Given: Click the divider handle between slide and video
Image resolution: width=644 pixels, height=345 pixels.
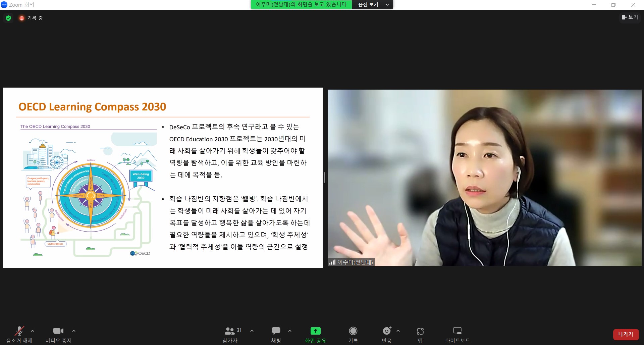Looking at the screenshot, I should (x=325, y=178).
